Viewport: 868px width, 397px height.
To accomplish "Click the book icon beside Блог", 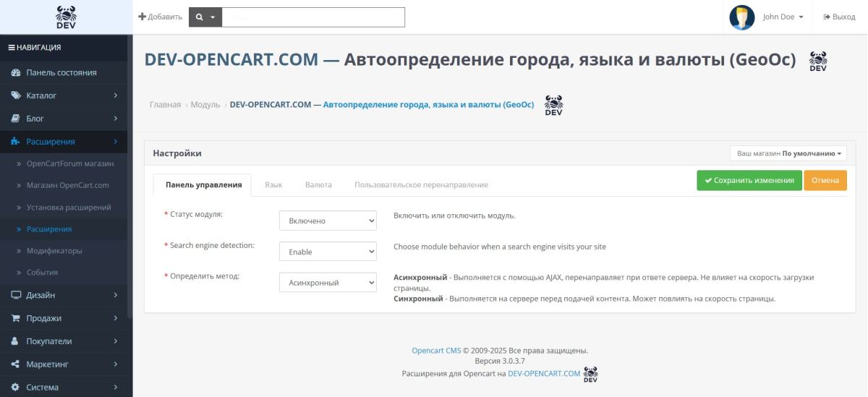I will 15,119.
